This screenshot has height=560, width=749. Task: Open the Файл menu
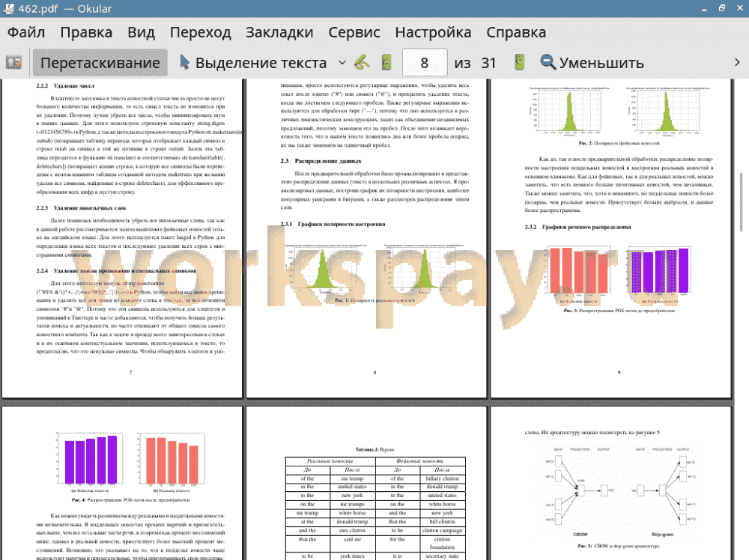coord(26,32)
